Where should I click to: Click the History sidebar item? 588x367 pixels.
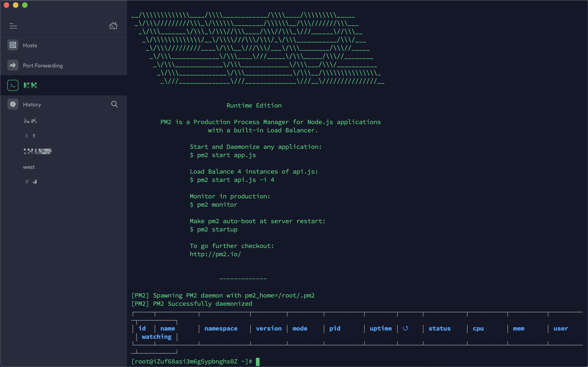(32, 104)
